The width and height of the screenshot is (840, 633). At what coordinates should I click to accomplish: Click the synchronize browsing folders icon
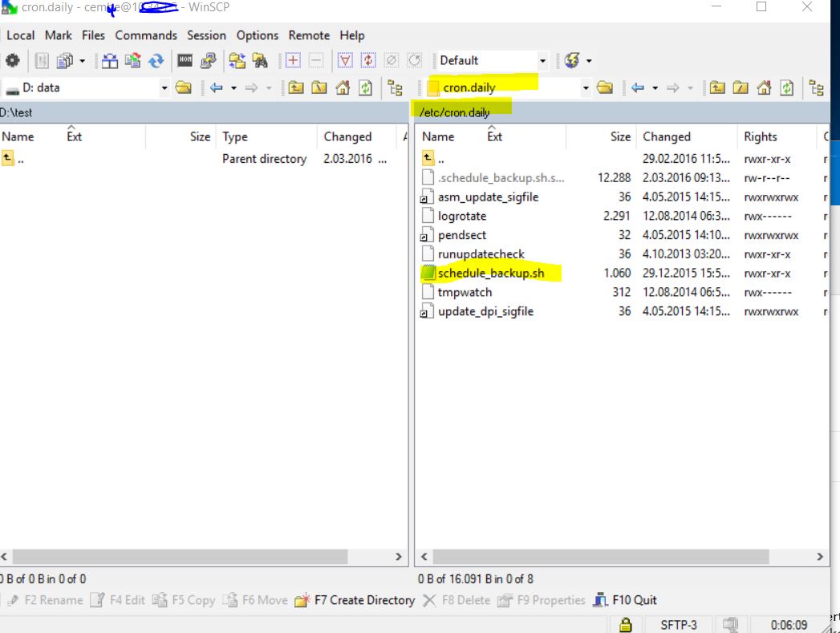(237, 60)
